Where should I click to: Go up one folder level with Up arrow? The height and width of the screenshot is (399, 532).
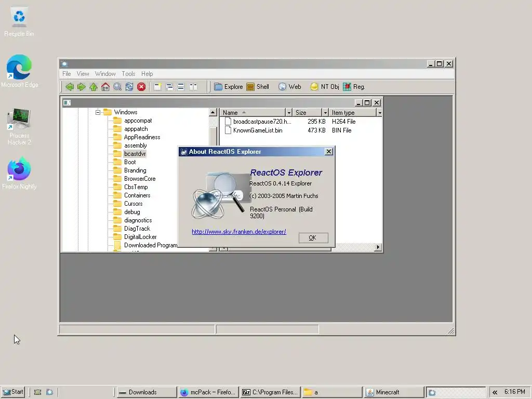pyautogui.click(x=94, y=87)
